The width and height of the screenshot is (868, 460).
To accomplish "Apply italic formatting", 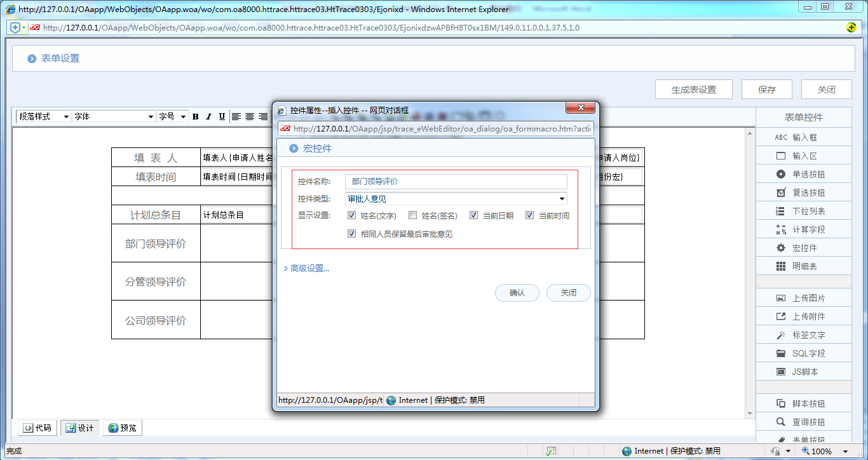I will [208, 116].
